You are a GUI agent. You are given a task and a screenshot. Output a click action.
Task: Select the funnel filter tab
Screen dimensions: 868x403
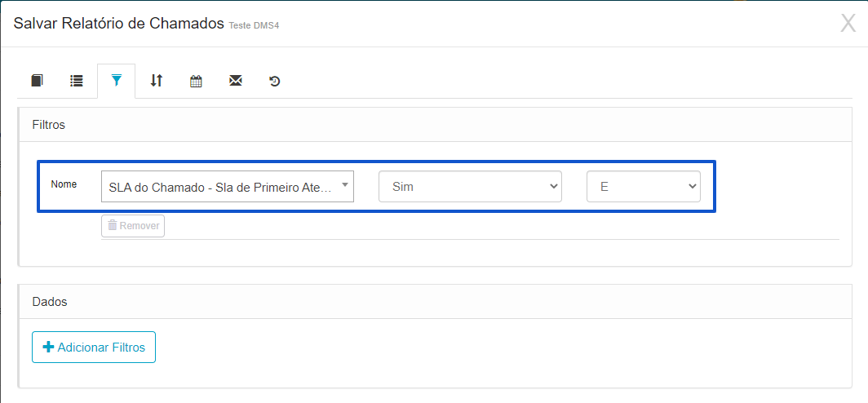(116, 81)
